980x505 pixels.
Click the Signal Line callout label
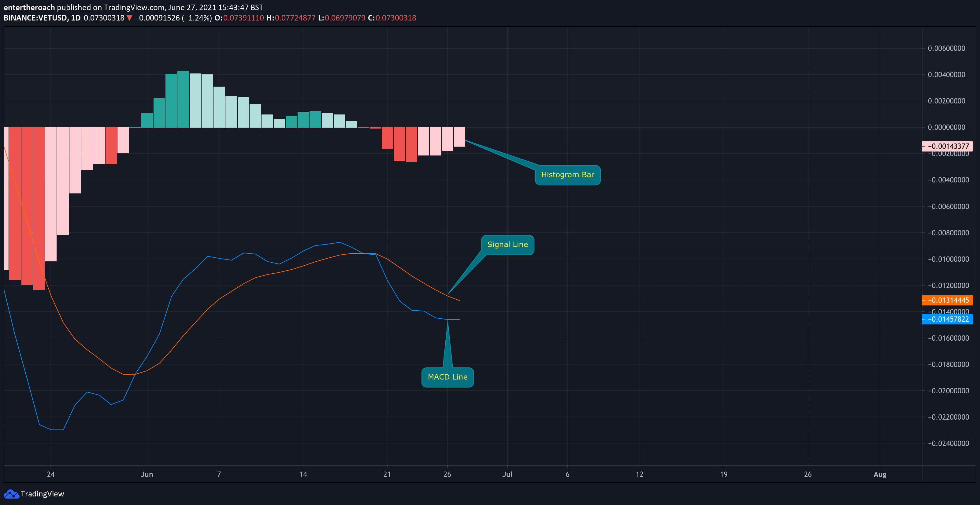click(x=507, y=245)
